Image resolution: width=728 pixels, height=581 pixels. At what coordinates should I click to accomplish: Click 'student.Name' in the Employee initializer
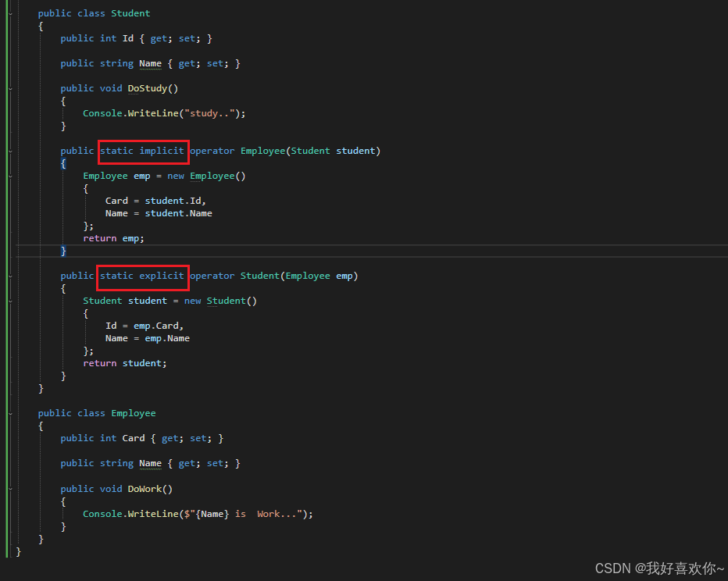(179, 213)
